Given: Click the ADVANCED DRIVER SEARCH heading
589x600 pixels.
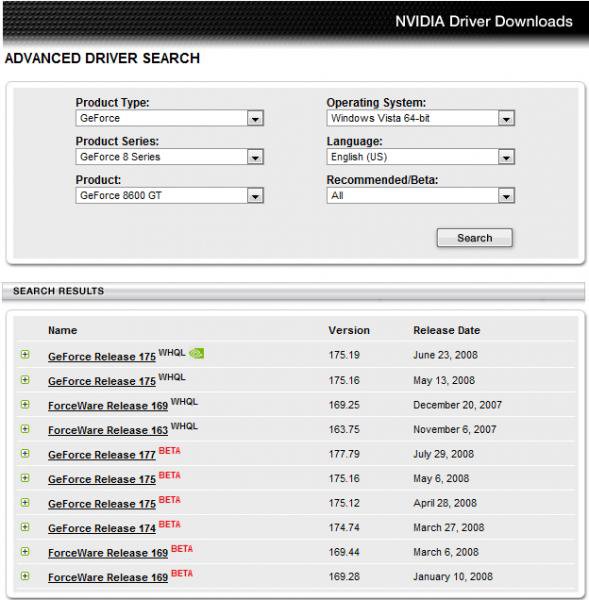Looking at the screenshot, I should (x=102, y=58).
